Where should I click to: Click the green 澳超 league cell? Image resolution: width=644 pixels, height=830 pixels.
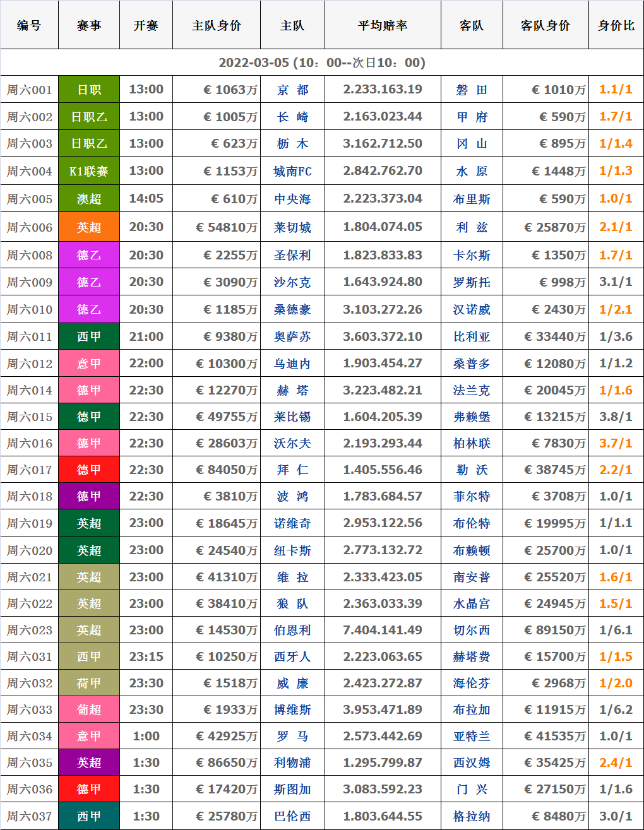click(x=89, y=199)
